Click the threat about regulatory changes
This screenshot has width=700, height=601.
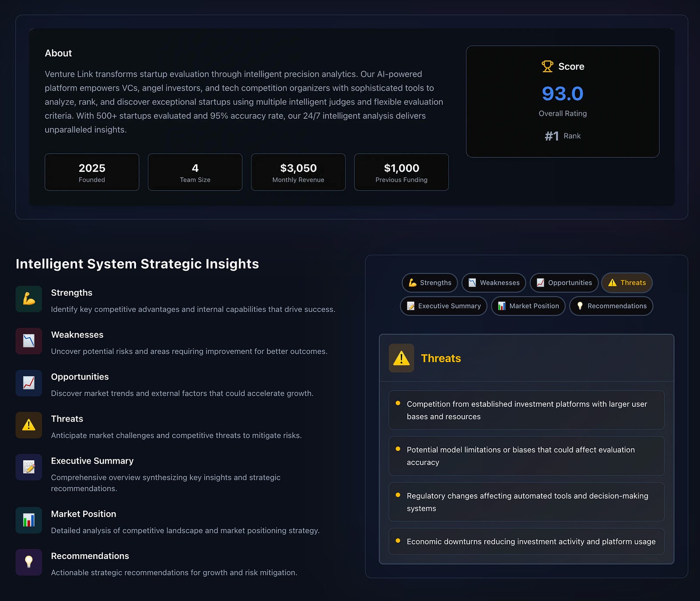pos(526,502)
